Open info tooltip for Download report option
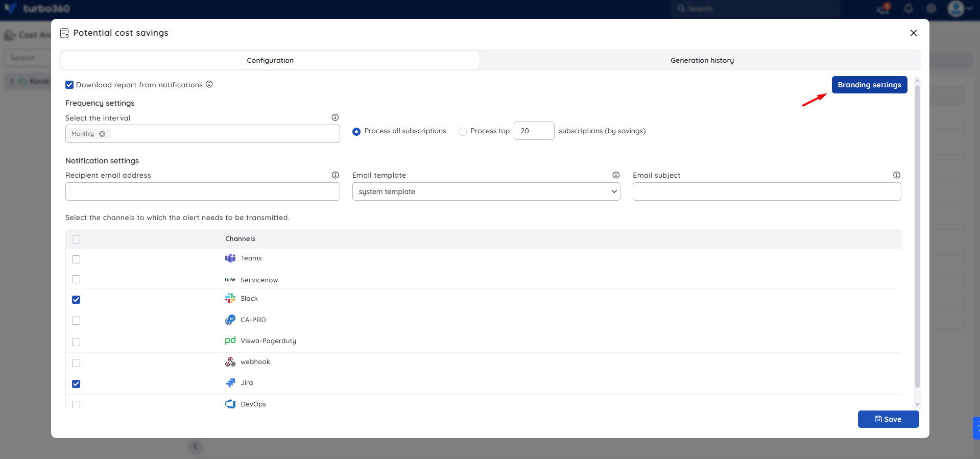 click(209, 84)
